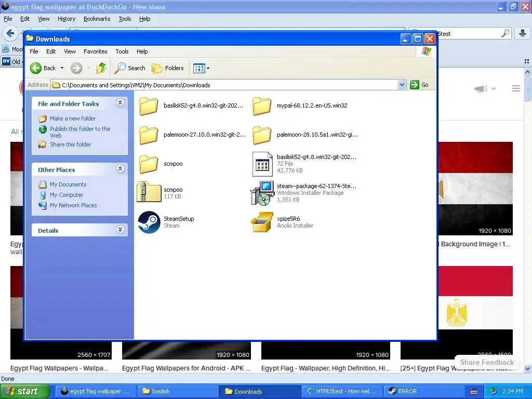Screen dimensions: 532x399
Task: Click the green Back arrow in Downloads
Action: click(x=36, y=68)
